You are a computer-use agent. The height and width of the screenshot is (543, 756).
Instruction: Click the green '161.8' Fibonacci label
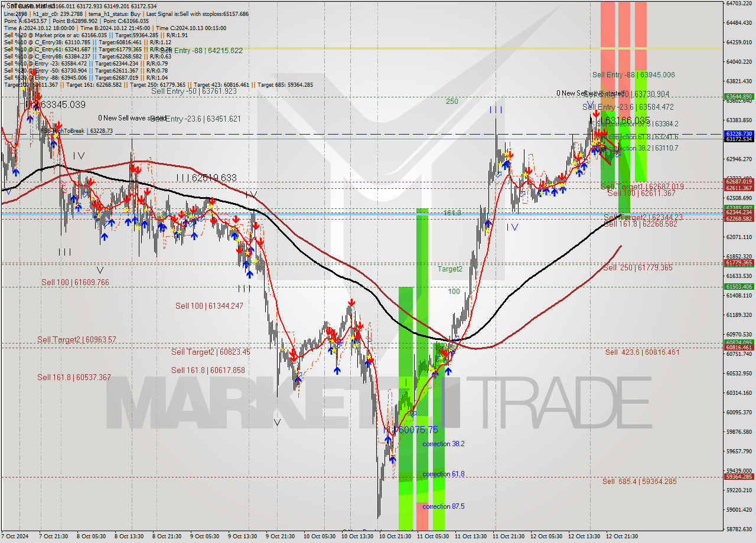pyautogui.click(x=452, y=212)
